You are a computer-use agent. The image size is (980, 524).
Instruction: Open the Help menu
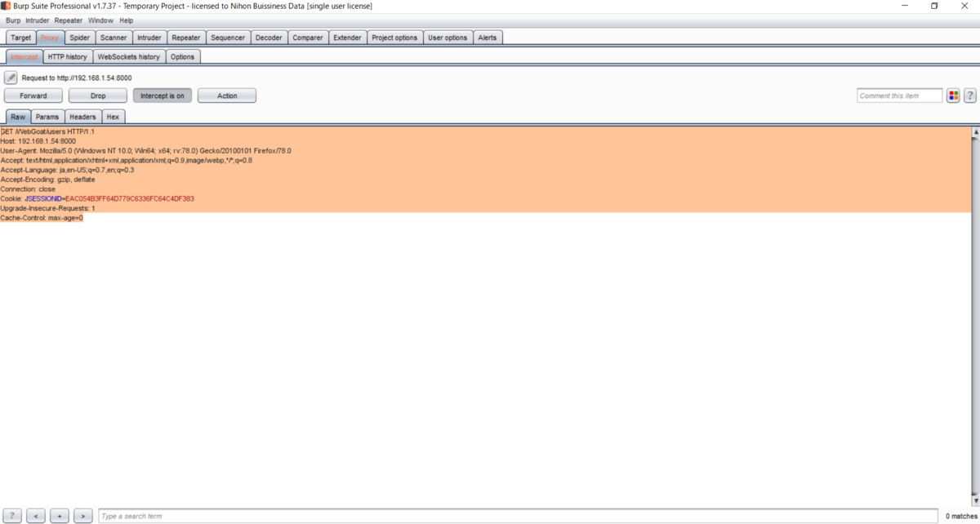(126, 20)
